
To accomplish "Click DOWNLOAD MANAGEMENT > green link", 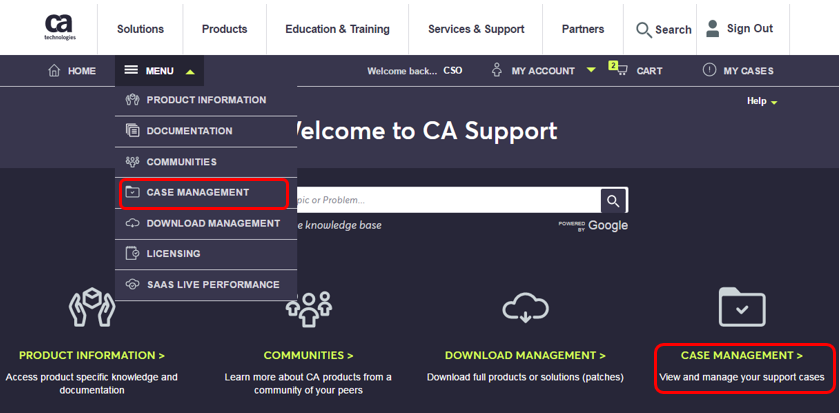I will [525, 355].
